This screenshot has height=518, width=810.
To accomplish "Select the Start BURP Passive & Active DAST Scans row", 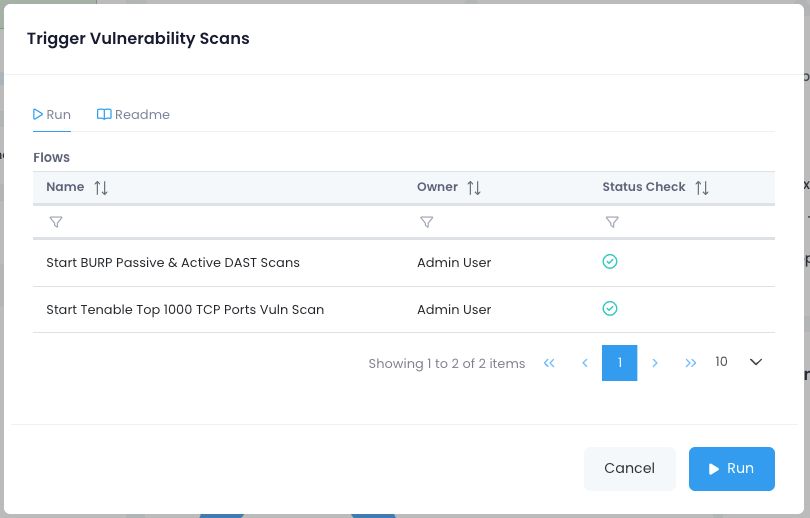I will pos(173,263).
